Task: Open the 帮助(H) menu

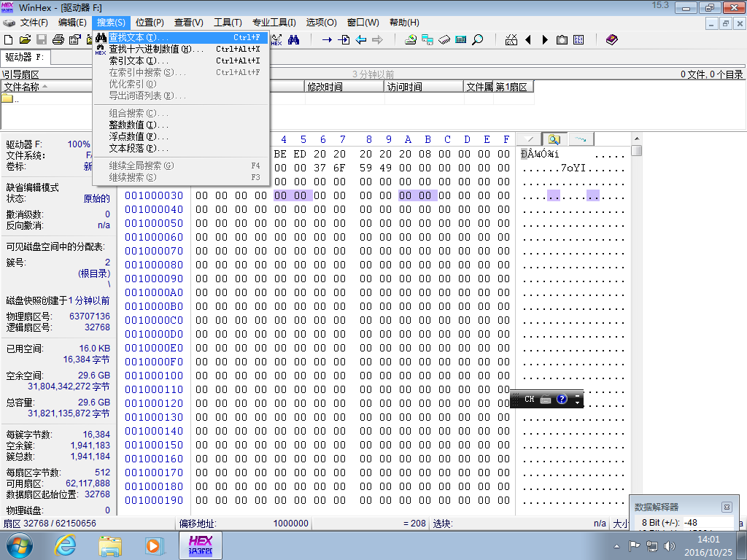Action: [x=404, y=23]
